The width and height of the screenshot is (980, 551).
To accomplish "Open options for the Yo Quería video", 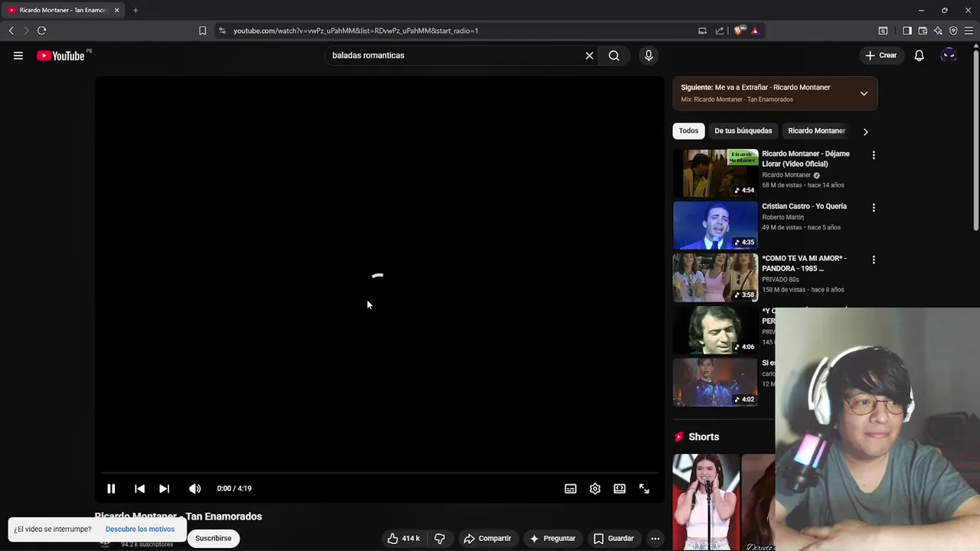I will coord(874,207).
